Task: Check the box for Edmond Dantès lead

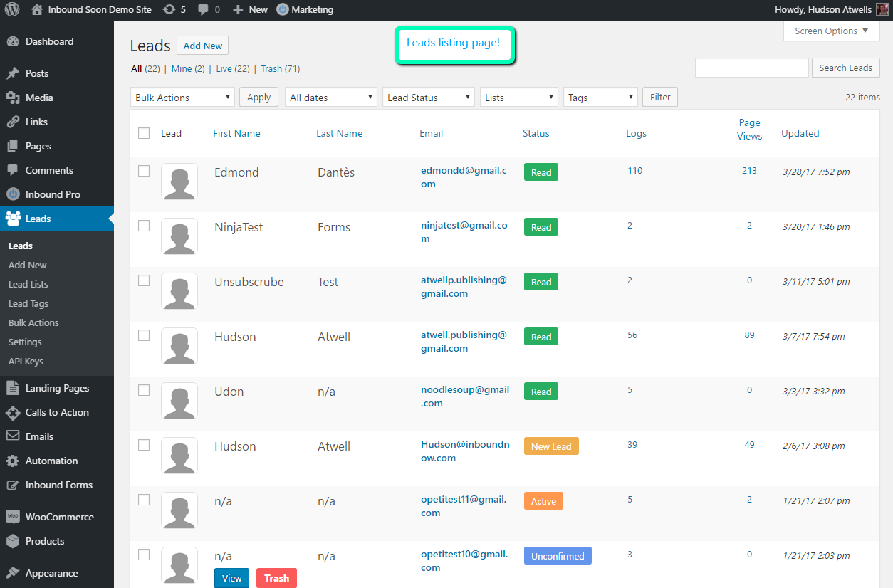Action: (144, 171)
